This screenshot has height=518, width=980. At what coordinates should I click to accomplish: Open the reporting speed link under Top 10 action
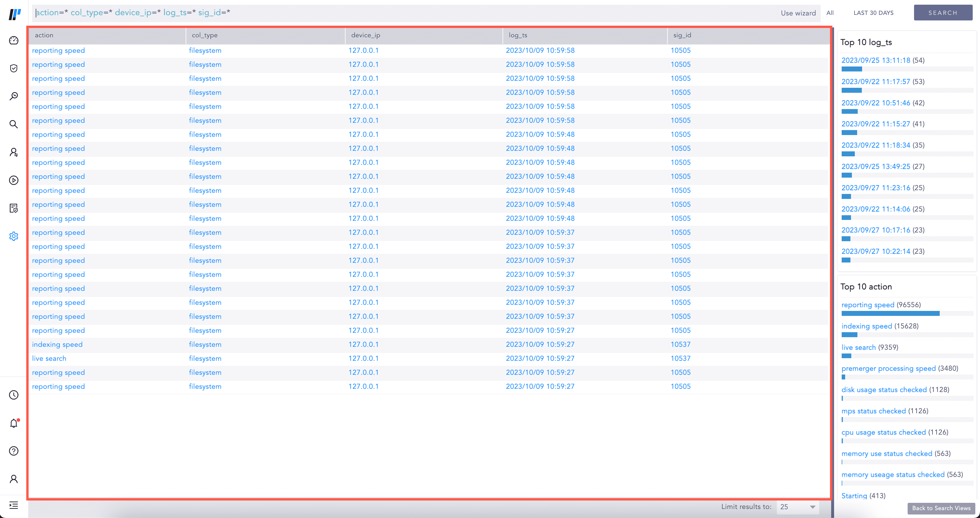tap(868, 304)
